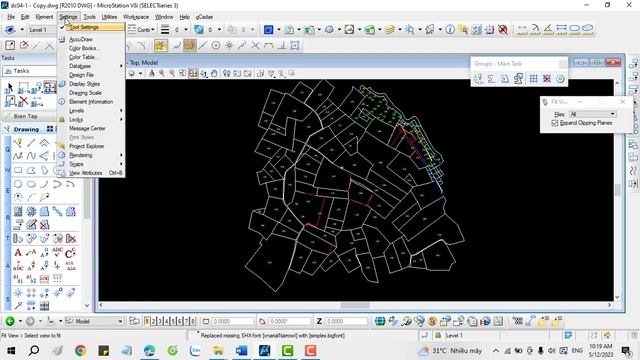Click the Place Ellipse tool

point(31,184)
